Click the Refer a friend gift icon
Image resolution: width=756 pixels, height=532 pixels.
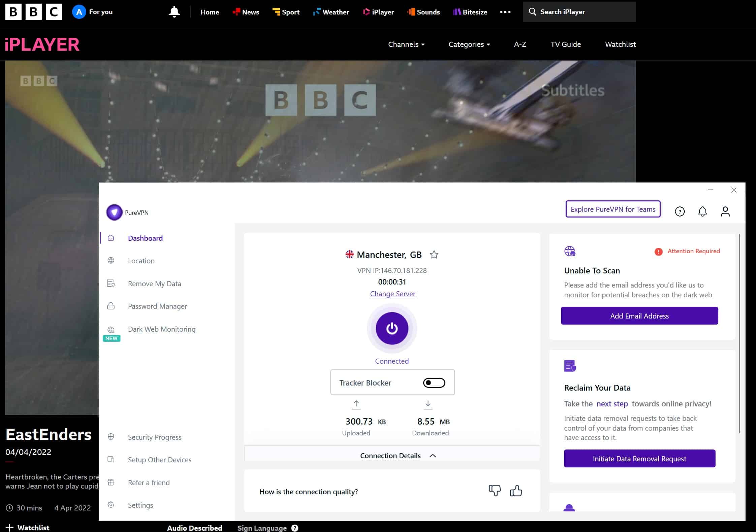point(111,483)
